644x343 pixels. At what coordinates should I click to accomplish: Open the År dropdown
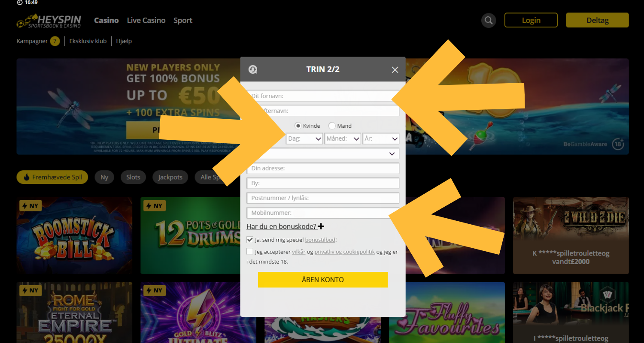[x=381, y=139]
